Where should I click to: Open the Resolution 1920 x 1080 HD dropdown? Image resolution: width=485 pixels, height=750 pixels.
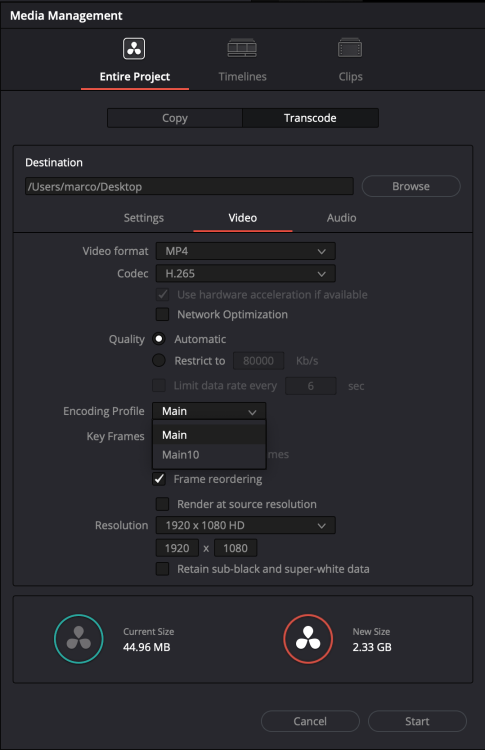pyautogui.click(x=245, y=525)
